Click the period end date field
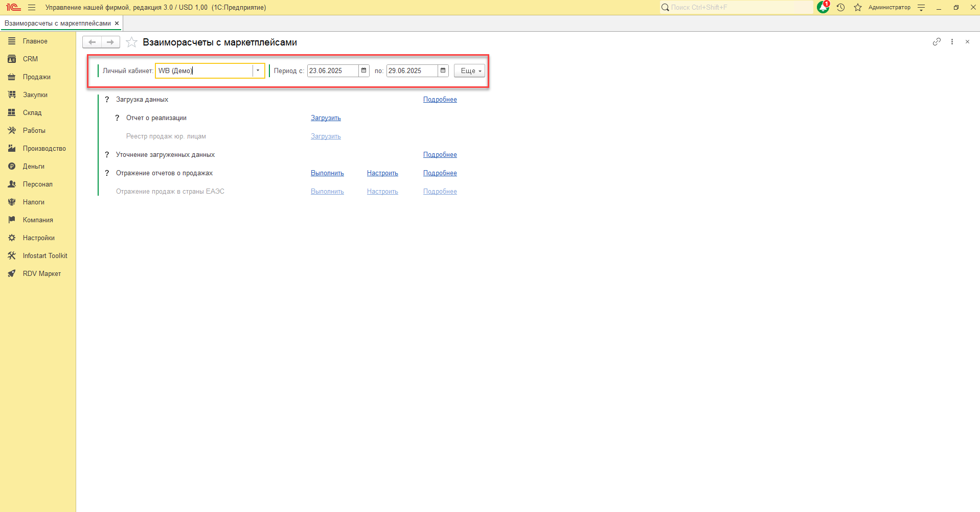The width and height of the screenshot is (980, 512). 412,71
